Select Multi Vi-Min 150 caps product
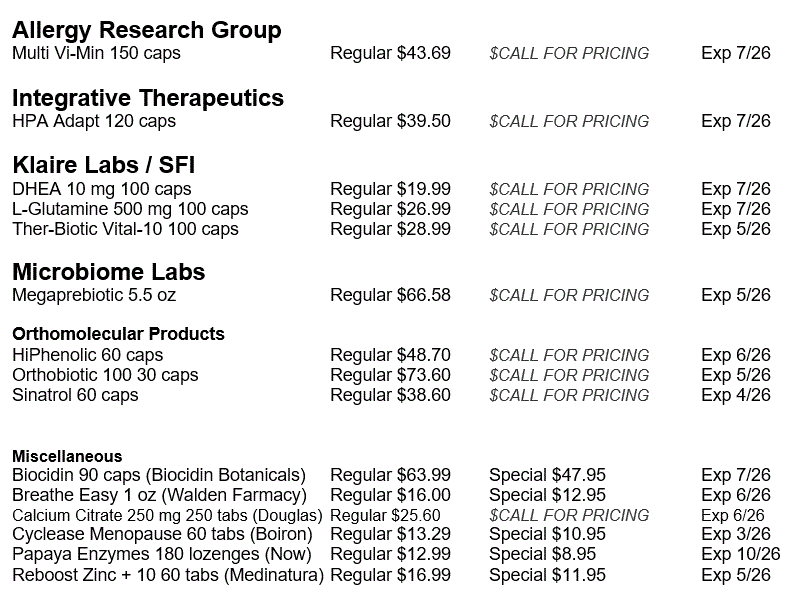The width and height of the screenshot is (794, 615). coord(96,53)
